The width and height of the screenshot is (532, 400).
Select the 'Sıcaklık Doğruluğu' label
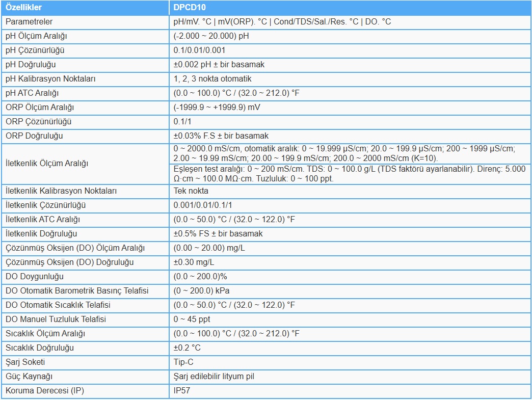pos(39,348)
